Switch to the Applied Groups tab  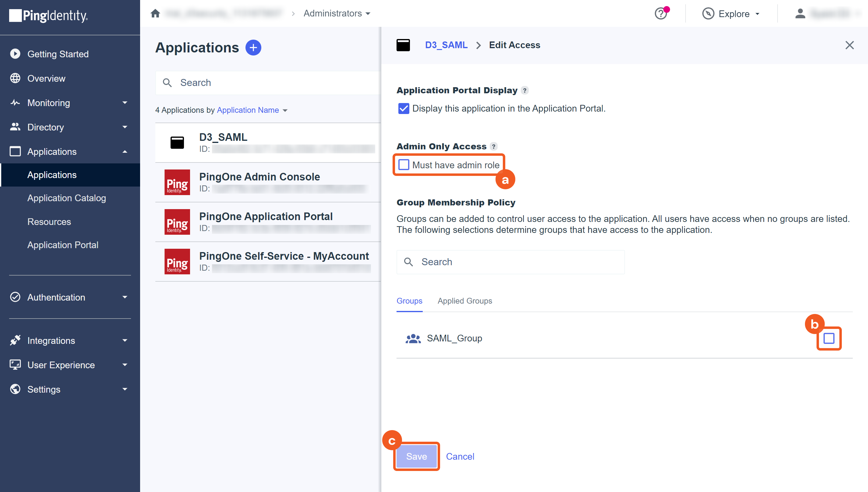(x=464, y=301)
